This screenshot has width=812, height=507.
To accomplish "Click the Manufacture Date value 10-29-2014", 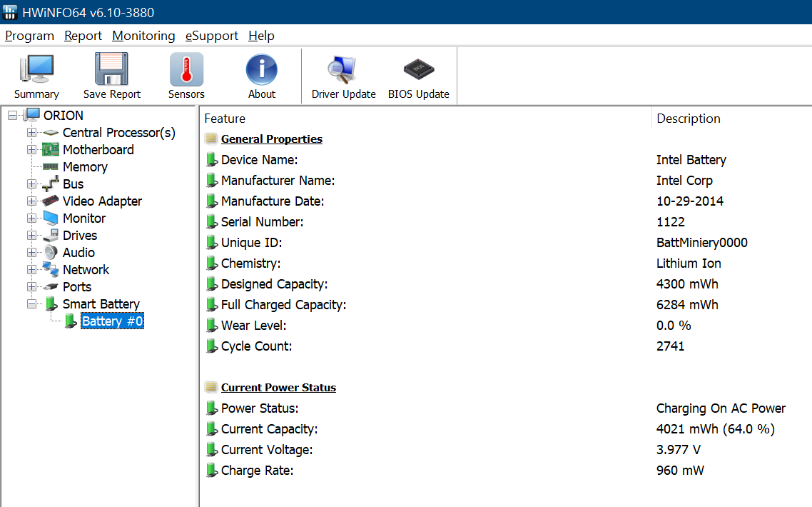I will (690, 201).
